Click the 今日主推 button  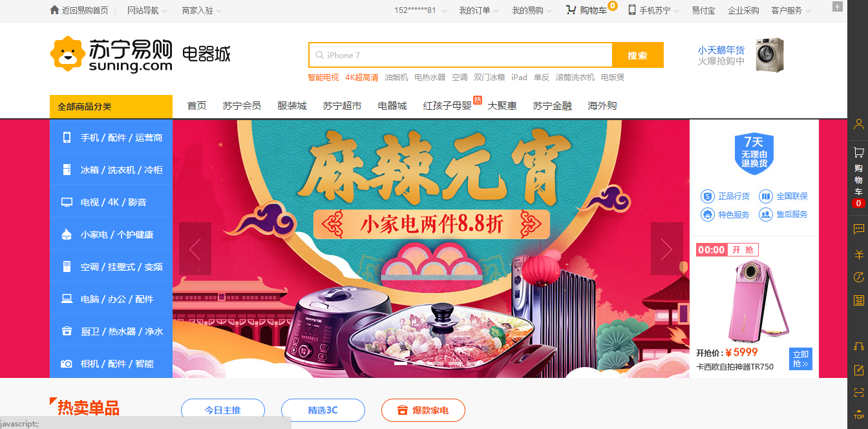(x=223, y=410)
